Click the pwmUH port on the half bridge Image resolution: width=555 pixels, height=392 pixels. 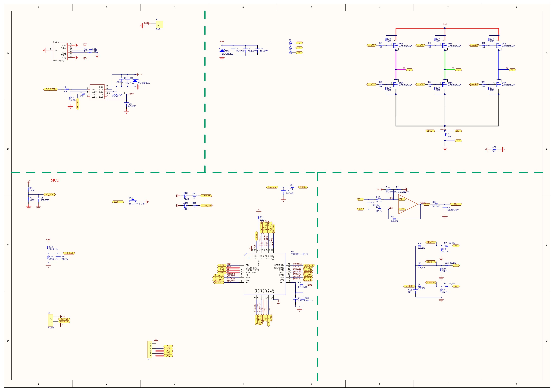pyautogui.click(x=372, y=45)
